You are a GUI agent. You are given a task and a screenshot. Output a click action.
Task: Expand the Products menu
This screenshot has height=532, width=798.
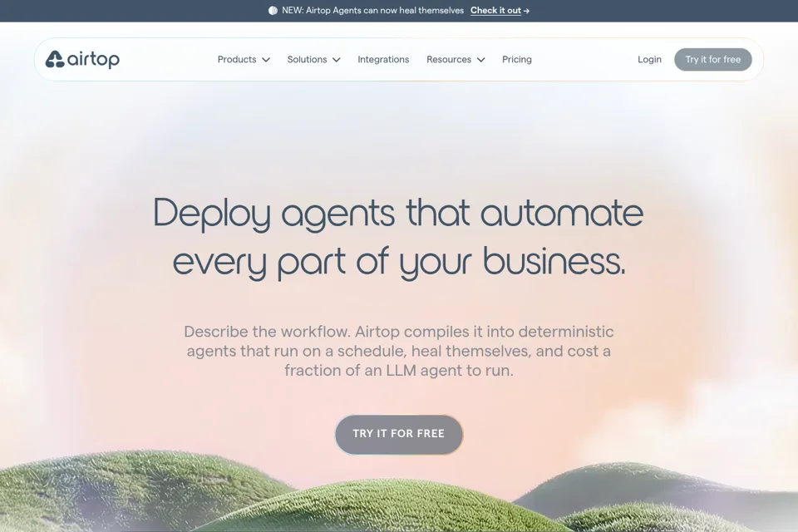(244, 60)
